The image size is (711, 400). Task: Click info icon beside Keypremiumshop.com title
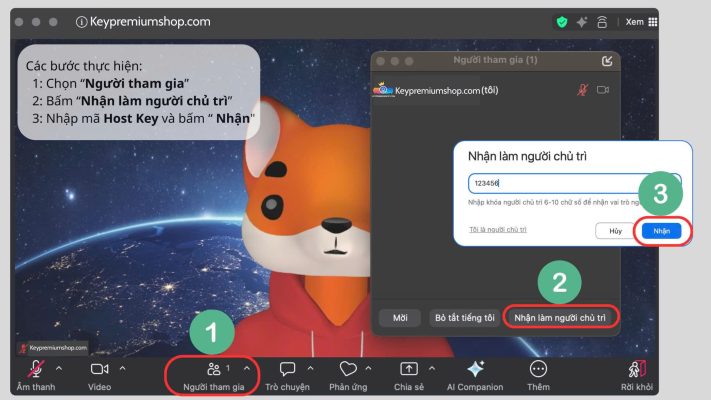click(81, 22)
